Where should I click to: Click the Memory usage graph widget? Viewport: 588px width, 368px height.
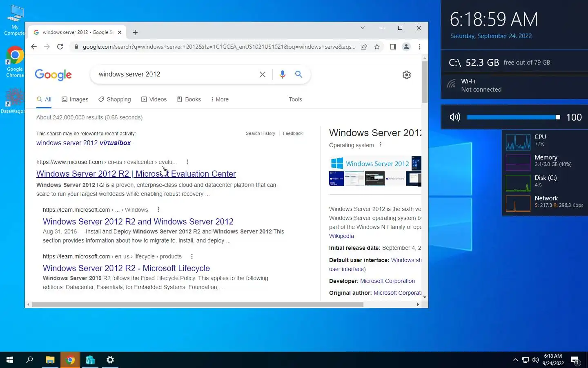pyautogui.click(x=518, y=162)
